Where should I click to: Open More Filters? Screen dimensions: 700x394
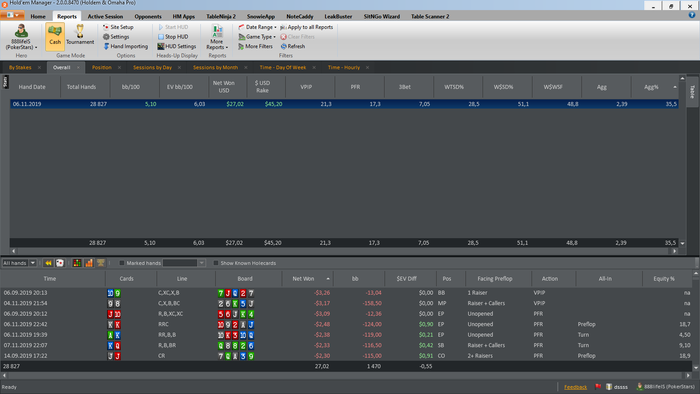click(255, 46)
